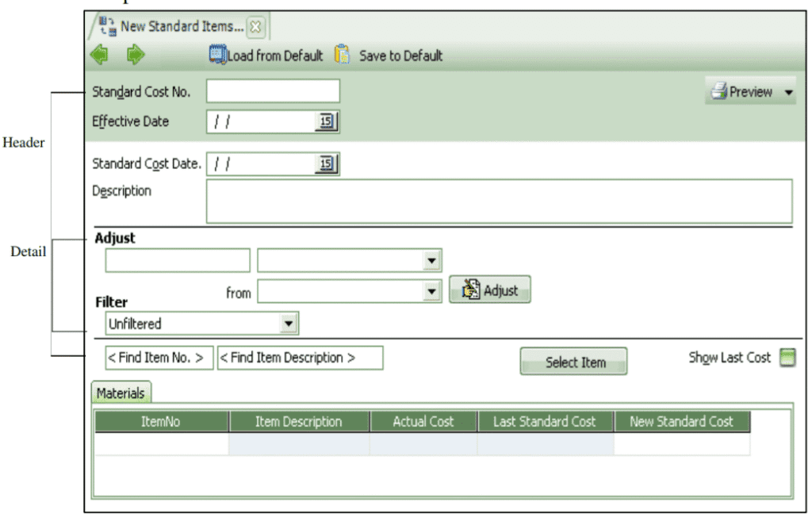
Task: Open the 'from' dropdown list
Action: [431, 291]
